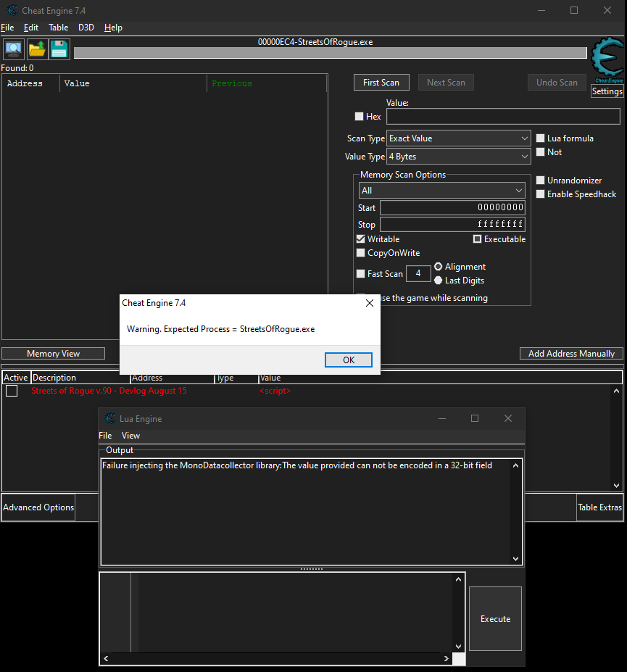627x672 pixels.
Task: Open the Table menu
Action: (x=58, y=28)
